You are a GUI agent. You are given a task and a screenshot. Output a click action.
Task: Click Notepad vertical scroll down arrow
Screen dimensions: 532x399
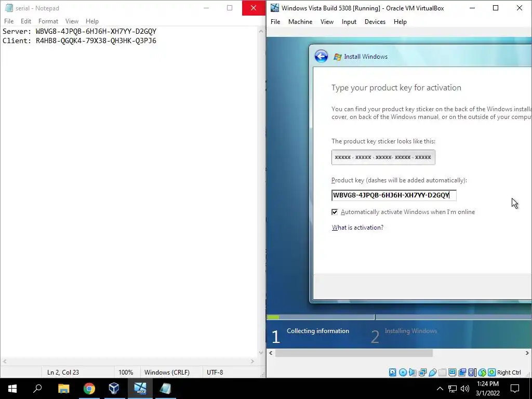pyautogui.click(x=261, y=353)
